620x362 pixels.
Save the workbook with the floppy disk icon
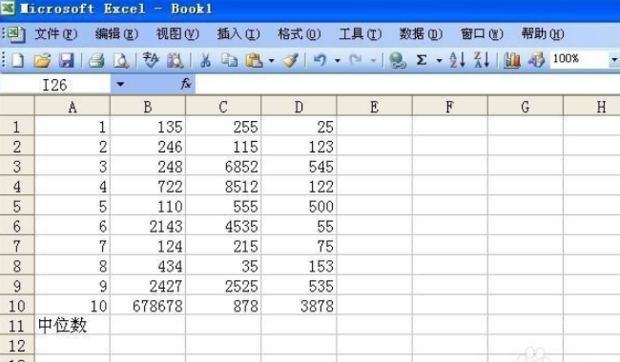click(66, 60)
